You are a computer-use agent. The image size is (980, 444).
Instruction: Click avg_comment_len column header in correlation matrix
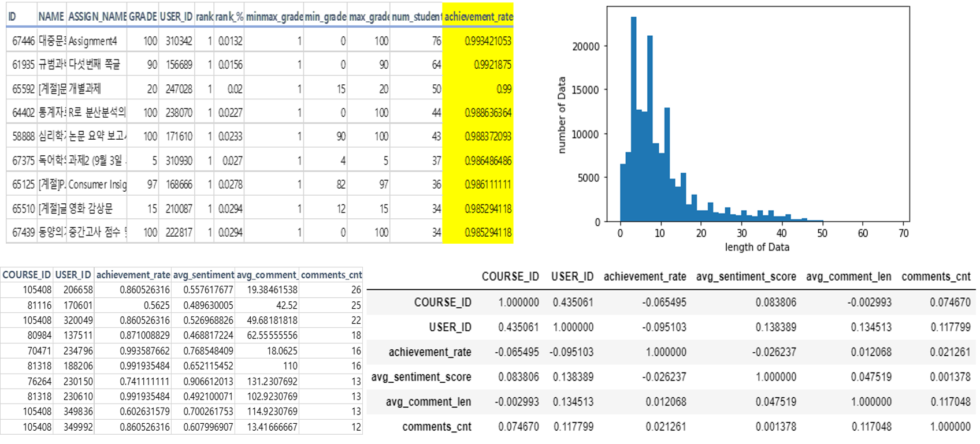coord(848,277)
